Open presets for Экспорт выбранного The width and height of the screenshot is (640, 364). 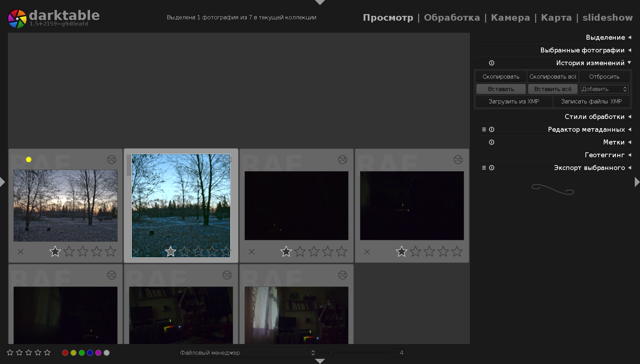click(484, 168)
